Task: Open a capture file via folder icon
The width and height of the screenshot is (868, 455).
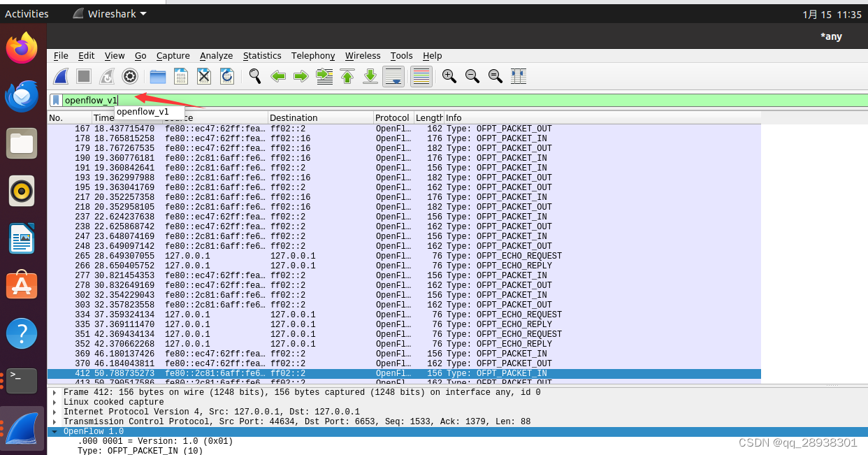Action: pos(158,76)
